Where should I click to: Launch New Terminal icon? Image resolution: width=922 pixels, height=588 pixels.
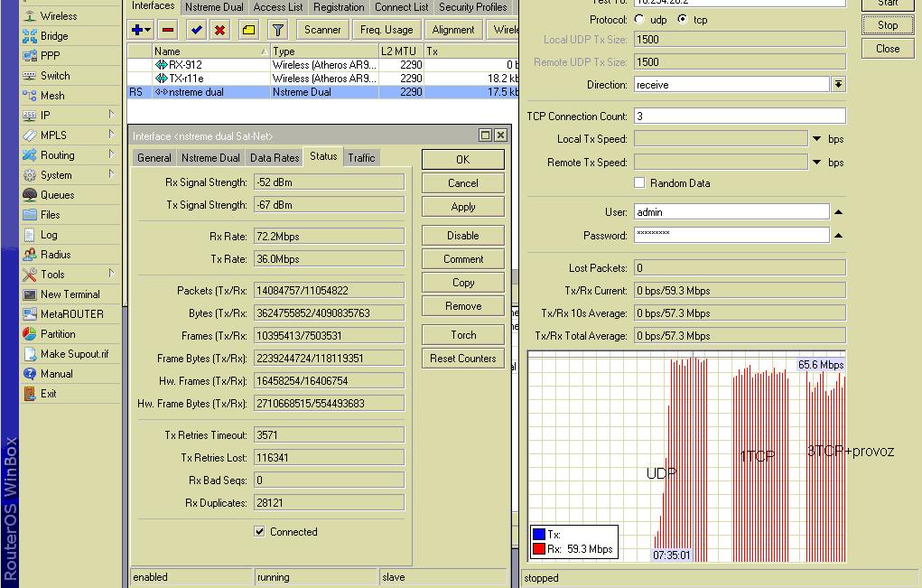coord(30,294)
